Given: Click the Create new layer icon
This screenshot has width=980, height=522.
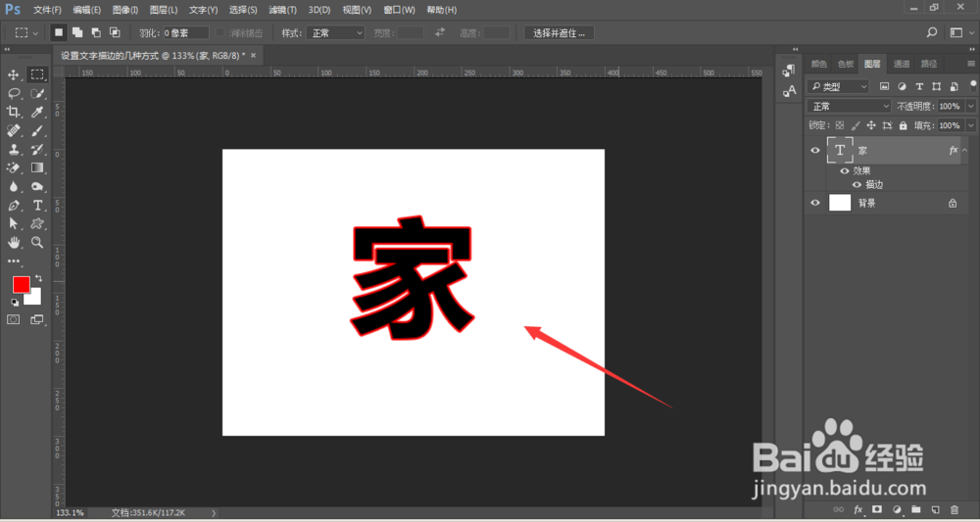Looking at the screenshot, I should [x=936, y=509].
